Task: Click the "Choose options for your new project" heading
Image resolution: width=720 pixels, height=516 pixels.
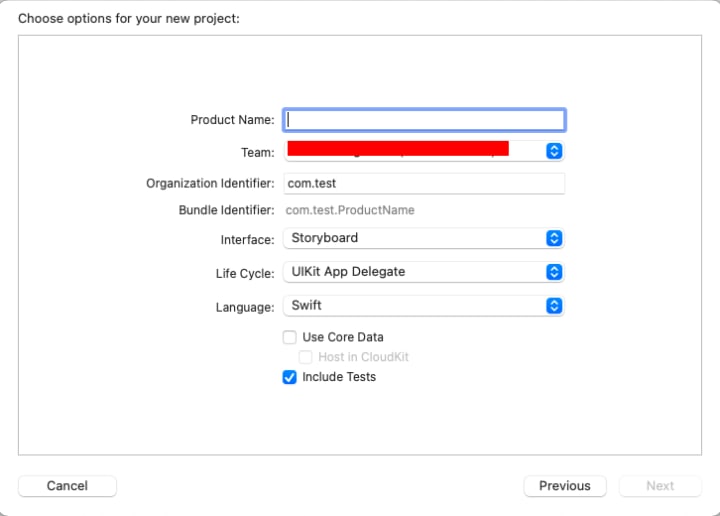Action: coord(129,18)
